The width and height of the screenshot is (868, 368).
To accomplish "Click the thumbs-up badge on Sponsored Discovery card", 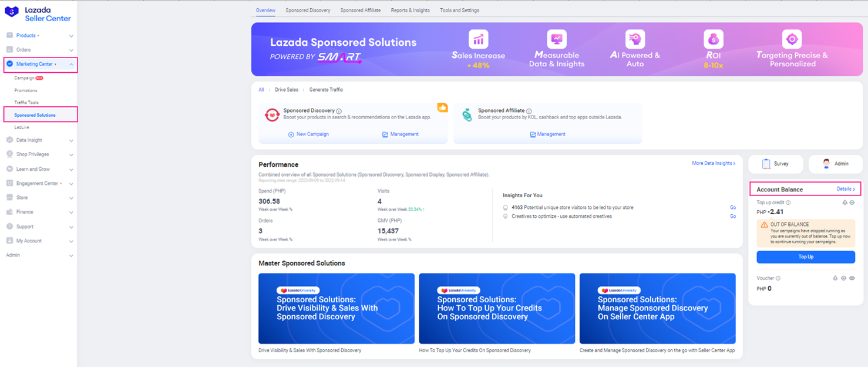I will [x=442, y=107].
